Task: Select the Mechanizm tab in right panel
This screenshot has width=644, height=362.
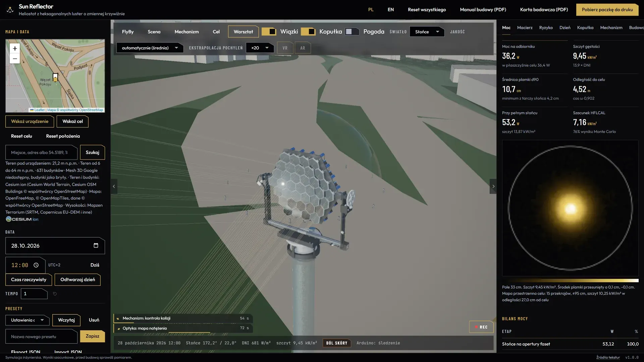Action: coord(611,27)
